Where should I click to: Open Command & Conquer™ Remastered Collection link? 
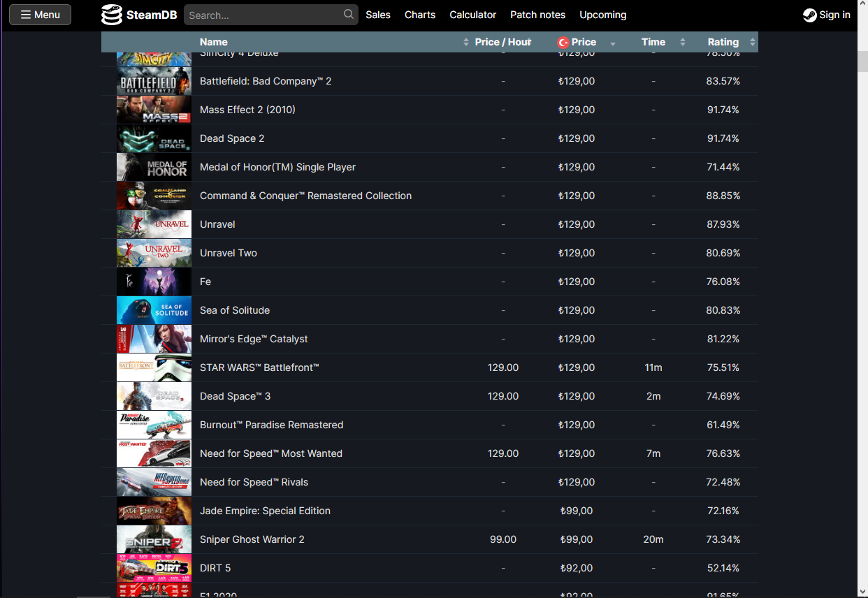305,196
